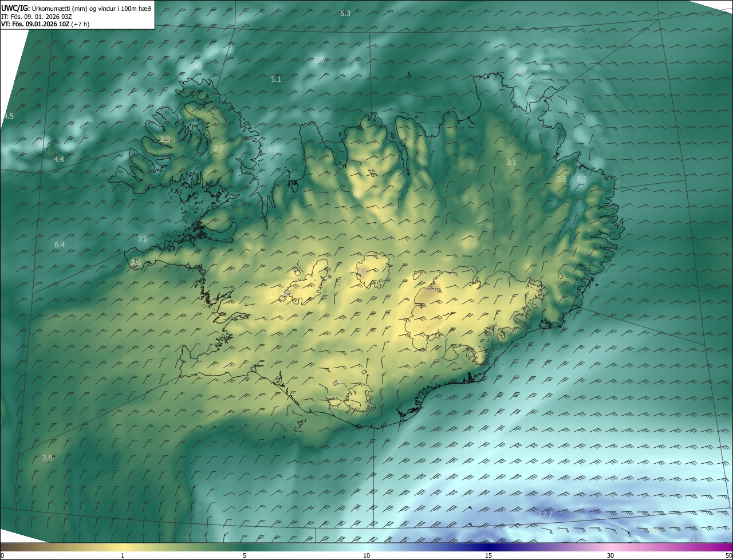The width and height of the screenshot is (733, 560).
Task: Click the 2.6 value beside the 8.2 label
Action: pyautogui.click(x=561, y=179)
